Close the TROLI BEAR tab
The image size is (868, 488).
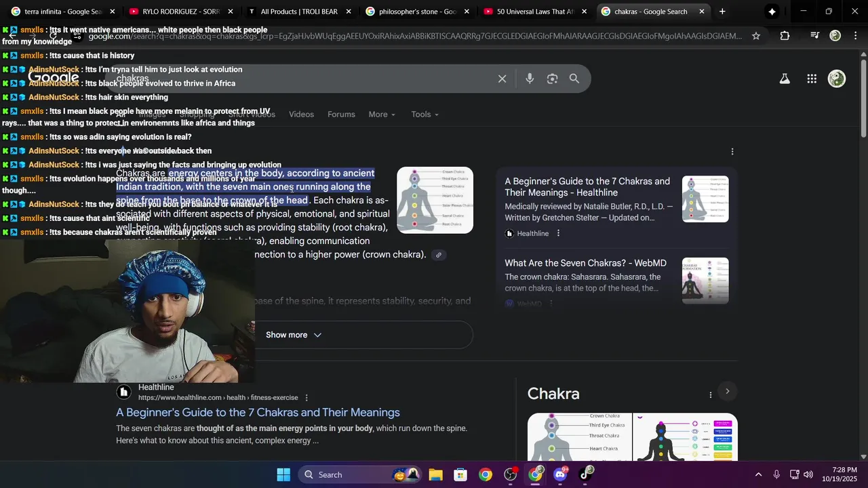tap(349, 12)
